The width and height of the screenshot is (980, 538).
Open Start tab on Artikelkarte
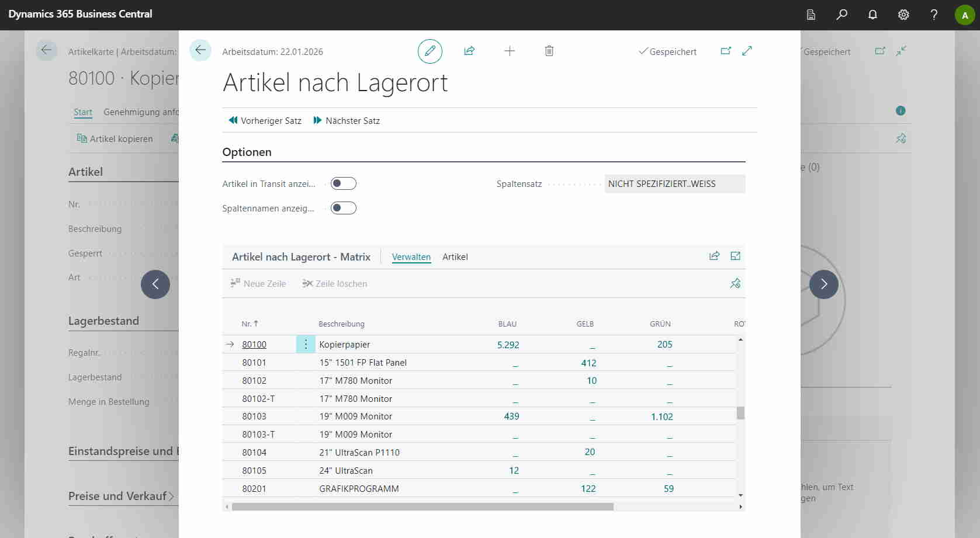(x=83, y=112)
